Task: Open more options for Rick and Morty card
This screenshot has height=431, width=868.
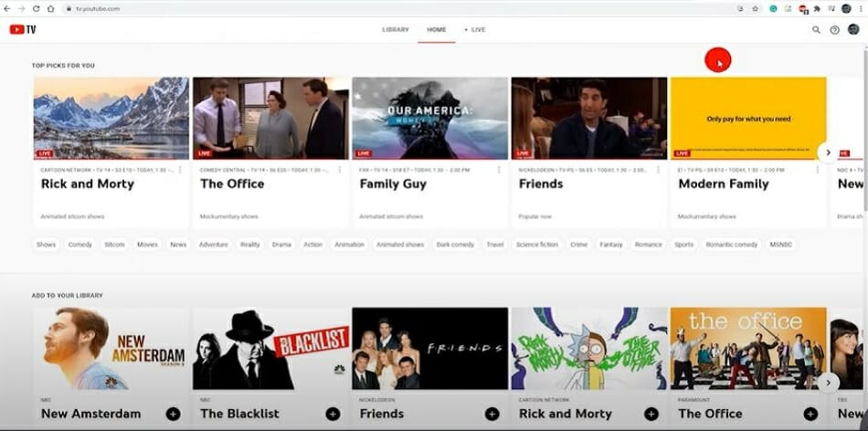Action: (x=180, y=170)
